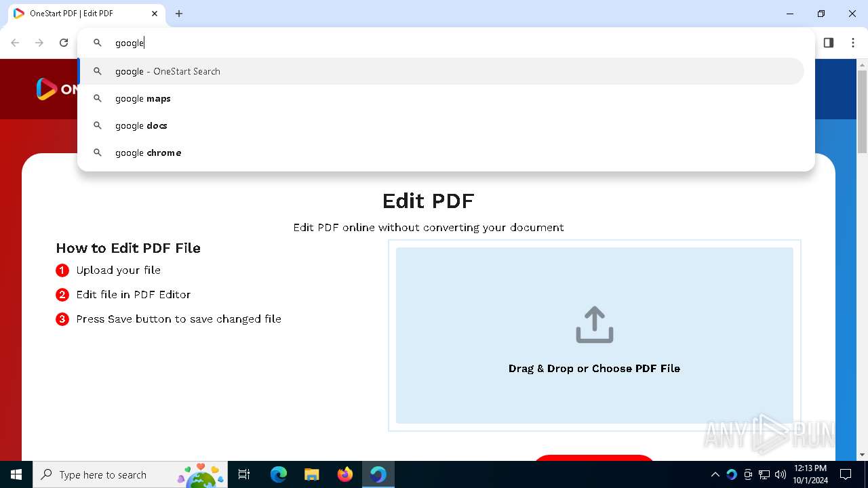Click the page scrollbar down arrow
Screen dimensions: 868x488
862,455
